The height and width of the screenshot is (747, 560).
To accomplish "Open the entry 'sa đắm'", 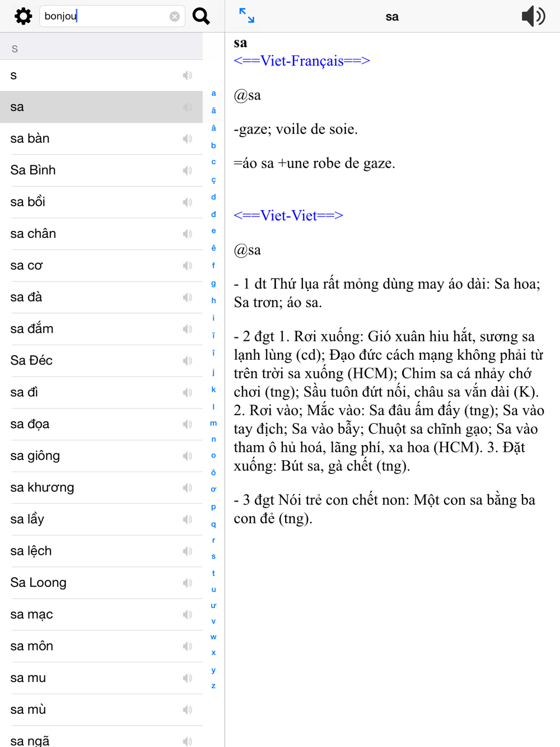I will pyautogui.click(x=101, y=329).
